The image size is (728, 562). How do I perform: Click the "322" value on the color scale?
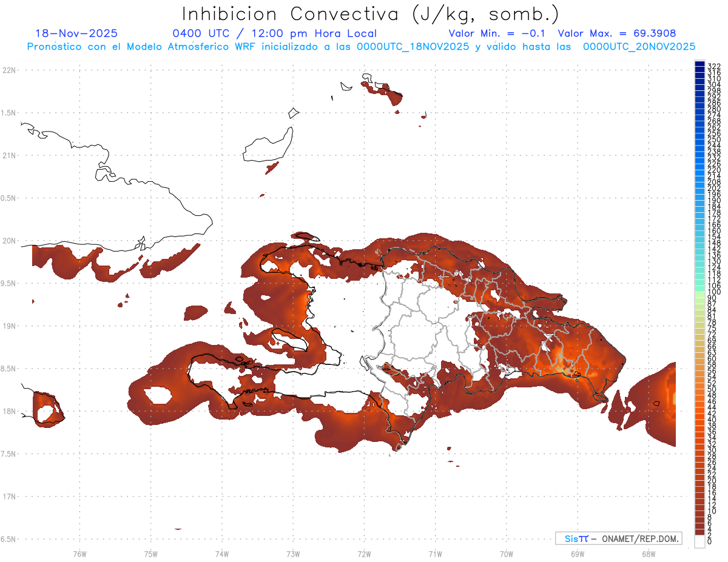(713, 67)
